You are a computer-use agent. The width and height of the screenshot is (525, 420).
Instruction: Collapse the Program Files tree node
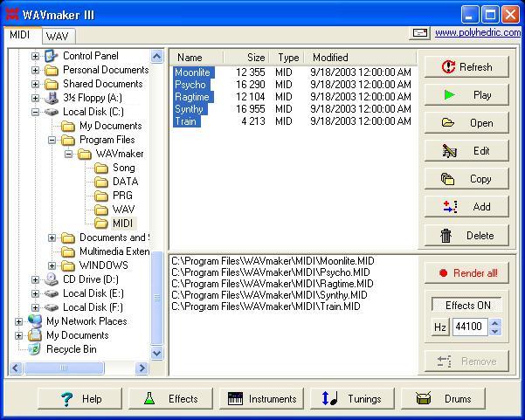pos(52,140)
